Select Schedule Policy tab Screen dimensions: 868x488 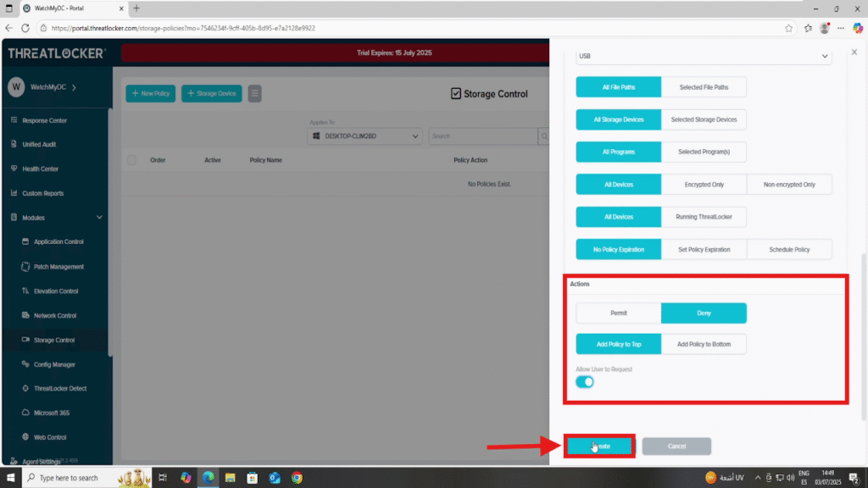[x=789, y=250]
